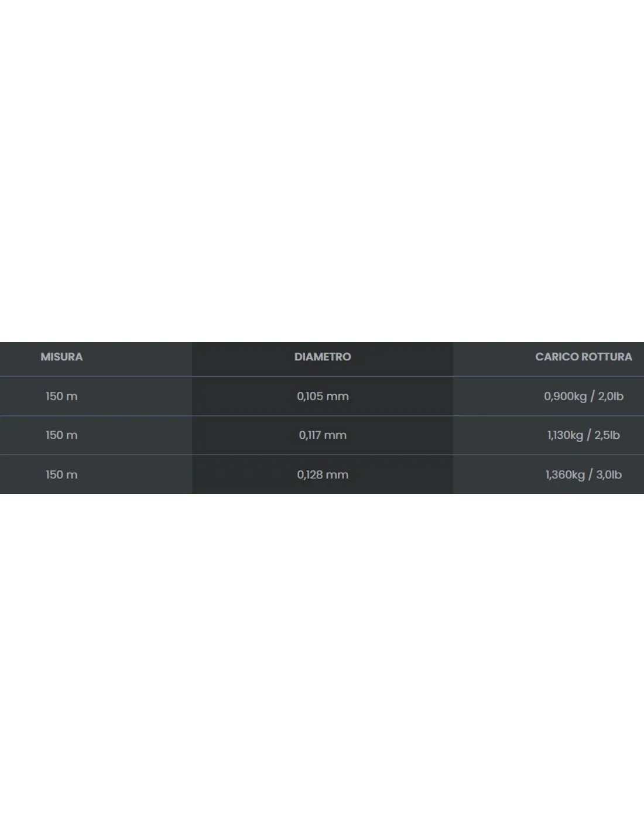Select the 150 m cell in third row
This screenshot has width=644, height=833.
(x=61, y=474)
